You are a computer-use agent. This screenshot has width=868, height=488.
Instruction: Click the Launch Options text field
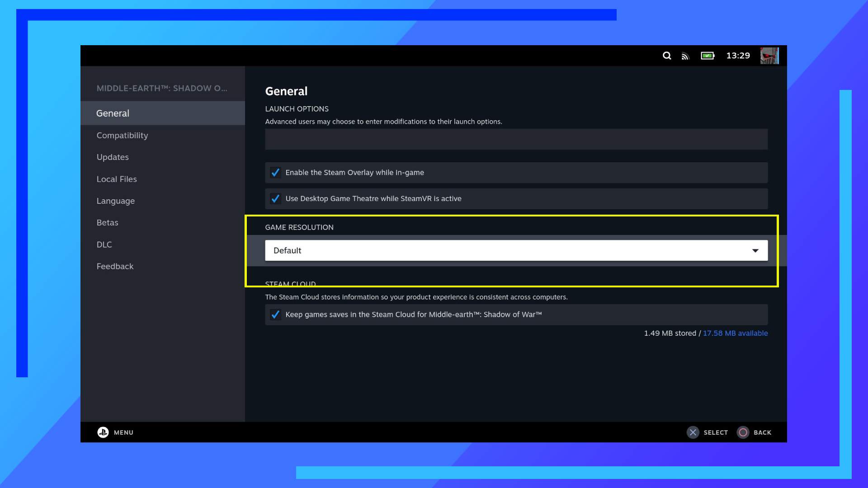coord(516,139)
